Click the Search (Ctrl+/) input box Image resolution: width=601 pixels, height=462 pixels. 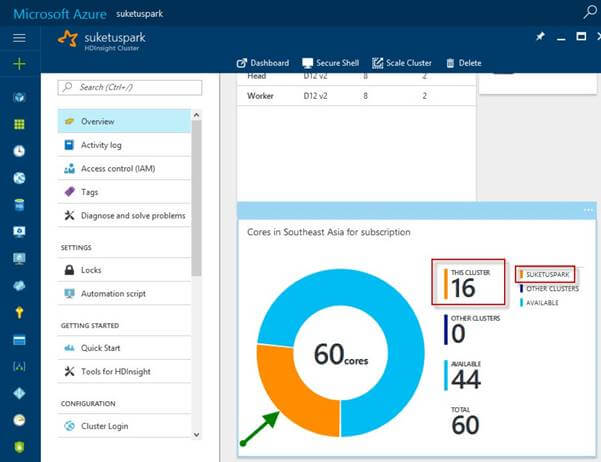130,87
